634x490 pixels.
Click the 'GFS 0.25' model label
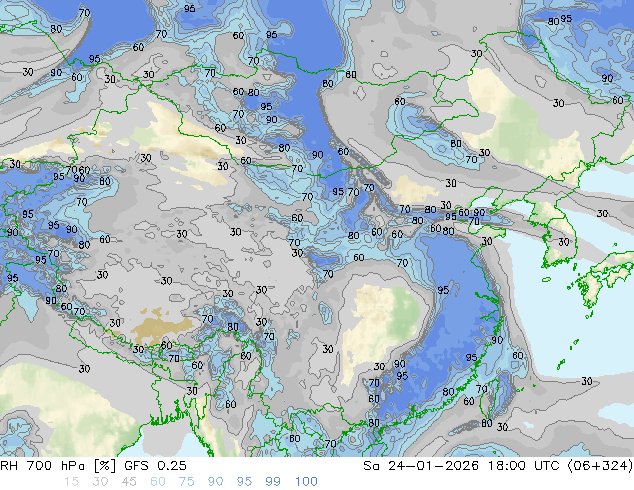pos(155,466)
